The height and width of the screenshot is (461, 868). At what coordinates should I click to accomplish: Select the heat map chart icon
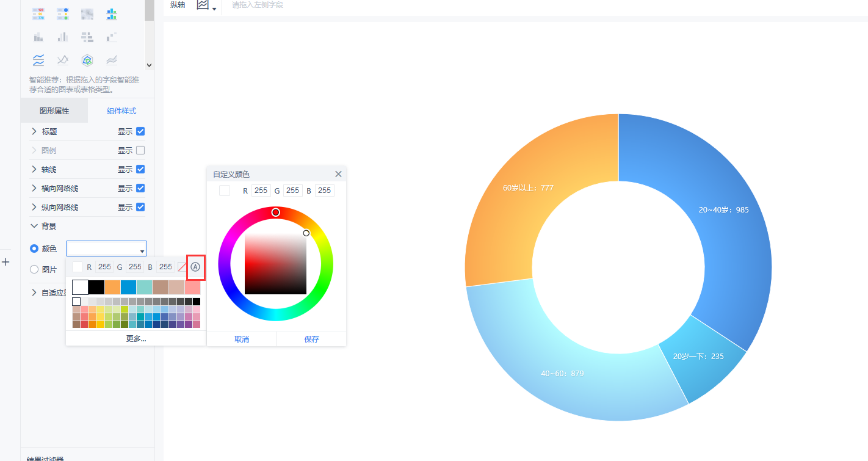(x=87, y=13)
